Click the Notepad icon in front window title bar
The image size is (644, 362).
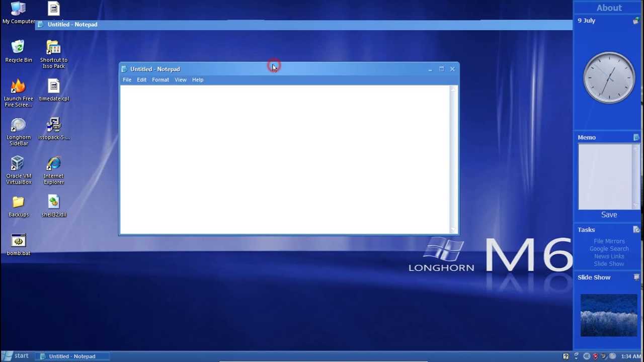click(124, 69)
